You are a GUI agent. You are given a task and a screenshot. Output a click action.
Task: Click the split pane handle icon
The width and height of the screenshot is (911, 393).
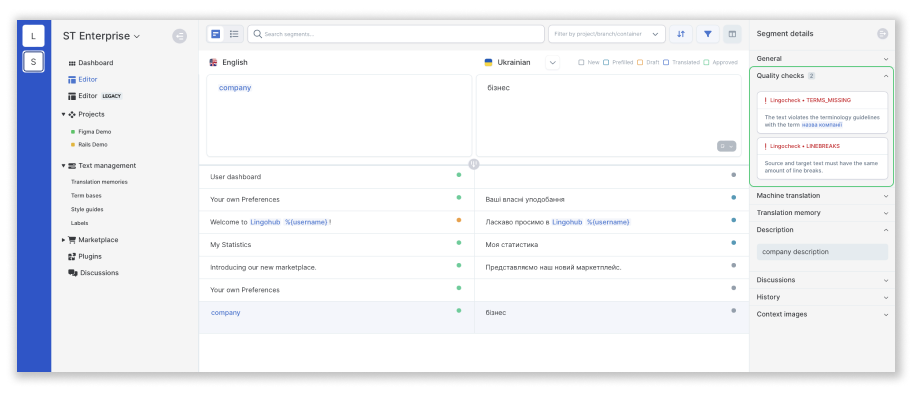click(x=474, y=164)
